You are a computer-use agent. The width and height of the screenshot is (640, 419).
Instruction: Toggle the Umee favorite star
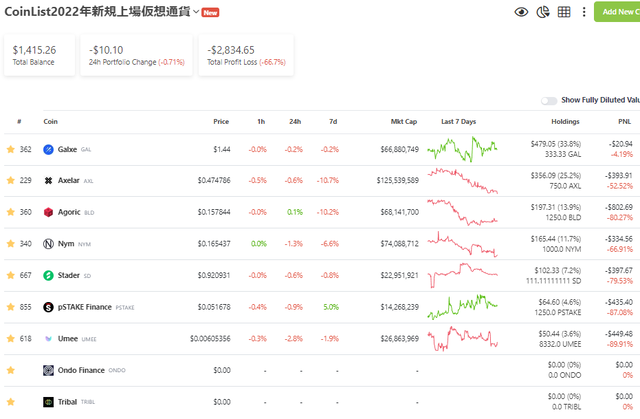[x=11, y=339]
